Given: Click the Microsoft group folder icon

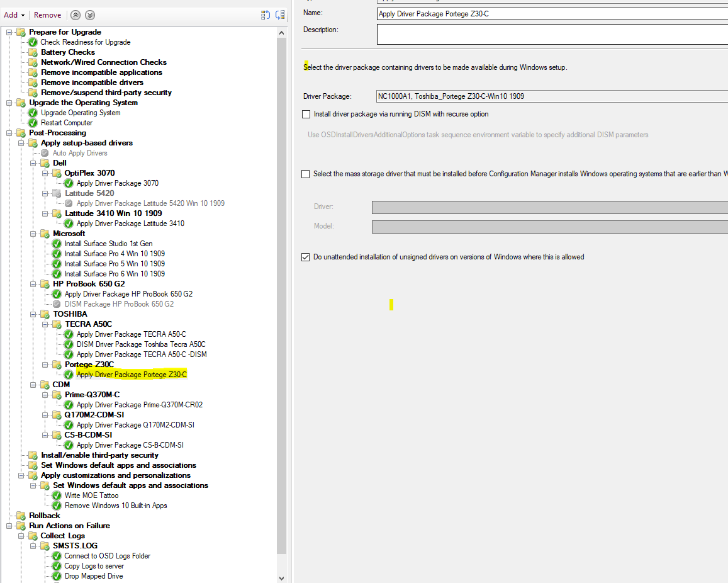Looking at the screenshot, I should coord(45,234).
